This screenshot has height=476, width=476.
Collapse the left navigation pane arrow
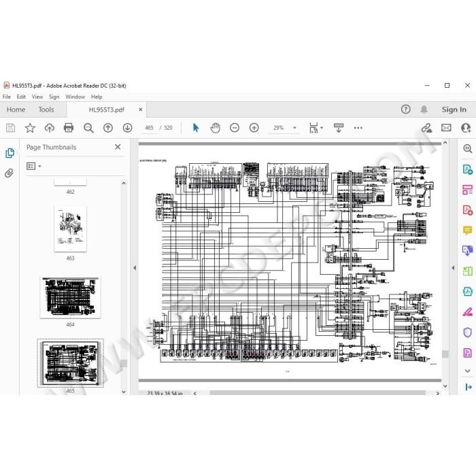point(135,268)
